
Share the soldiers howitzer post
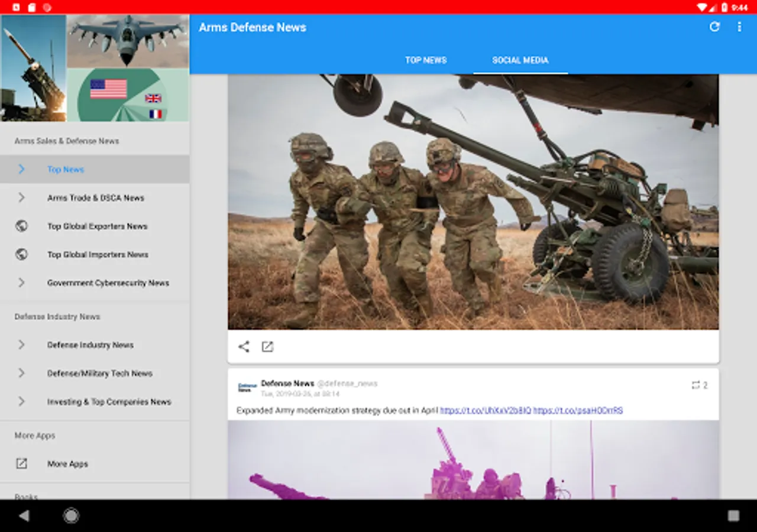tap(244, 346)
